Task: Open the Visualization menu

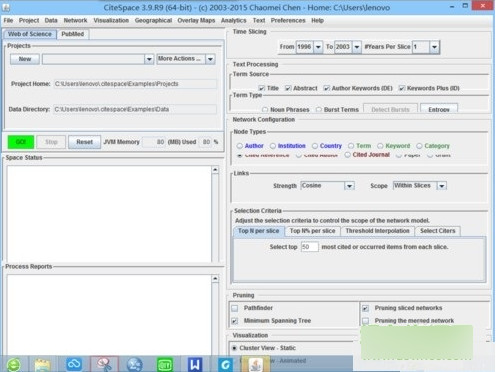Action: [x=111, y=20]
